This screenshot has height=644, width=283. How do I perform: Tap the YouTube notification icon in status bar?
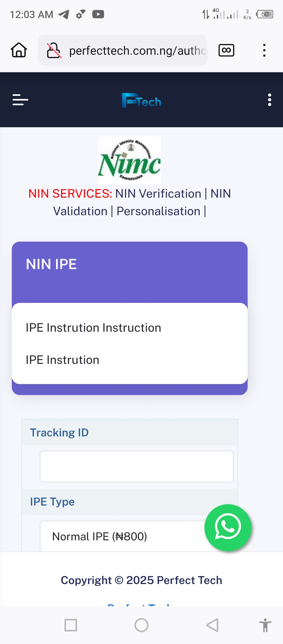point(98,14)
